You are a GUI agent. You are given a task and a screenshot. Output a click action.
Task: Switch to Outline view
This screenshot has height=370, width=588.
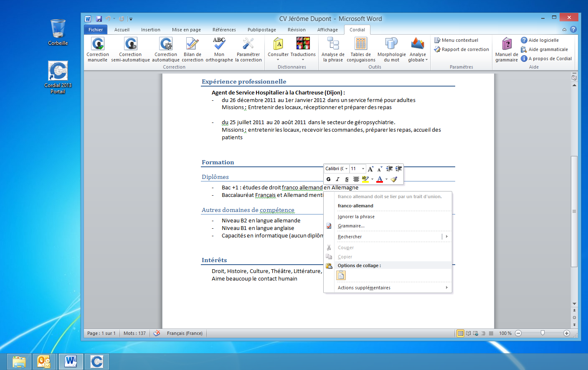pyautogui.click(x=484, y=333)
